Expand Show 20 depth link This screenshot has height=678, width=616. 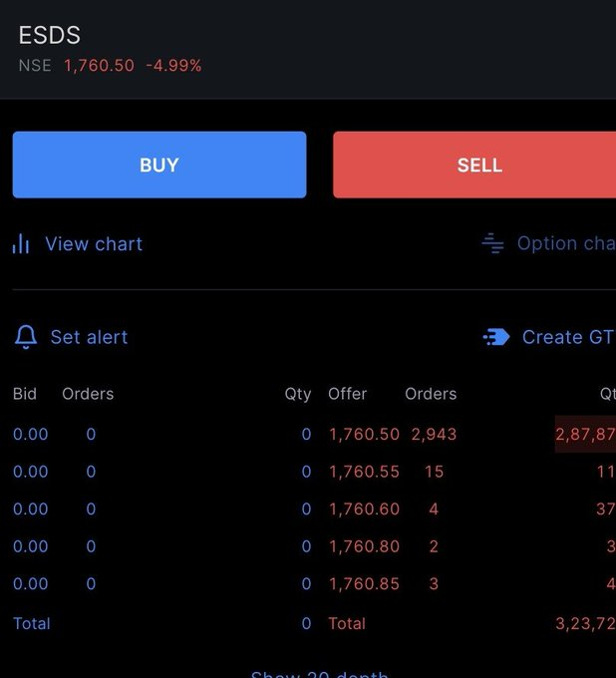coord(319,673)
